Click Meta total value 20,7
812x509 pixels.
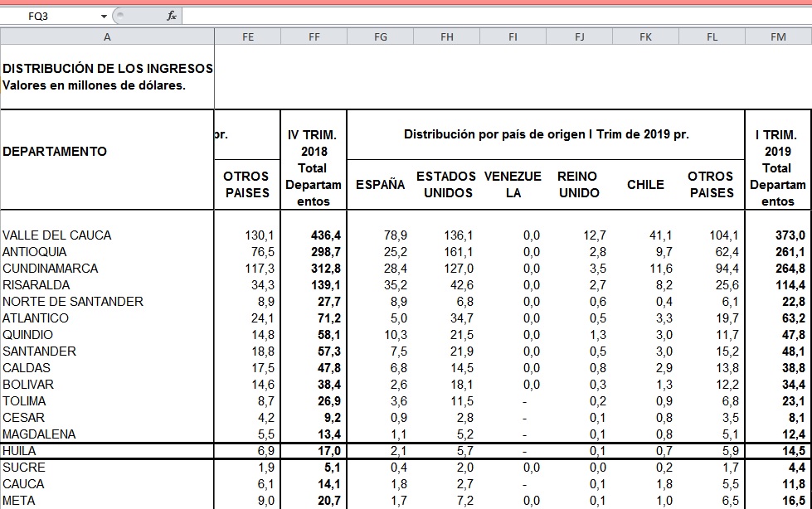coord(329,501)
